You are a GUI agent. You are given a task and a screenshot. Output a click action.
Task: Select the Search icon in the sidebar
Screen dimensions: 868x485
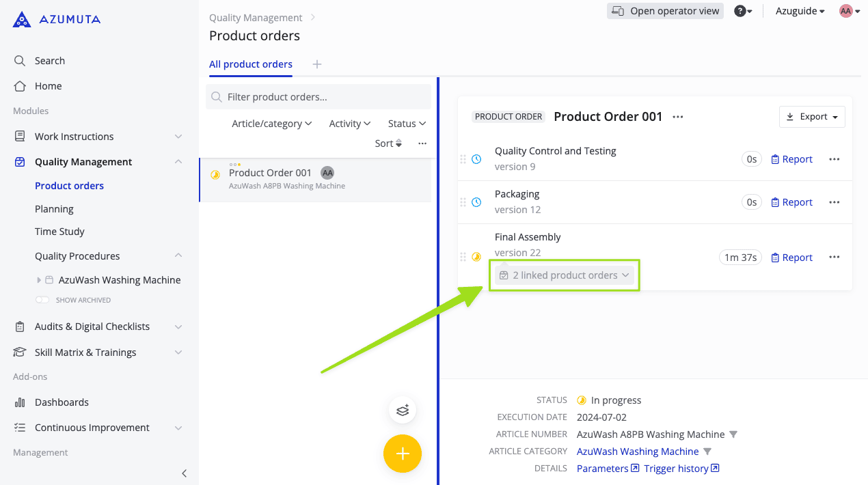(20, 60)
